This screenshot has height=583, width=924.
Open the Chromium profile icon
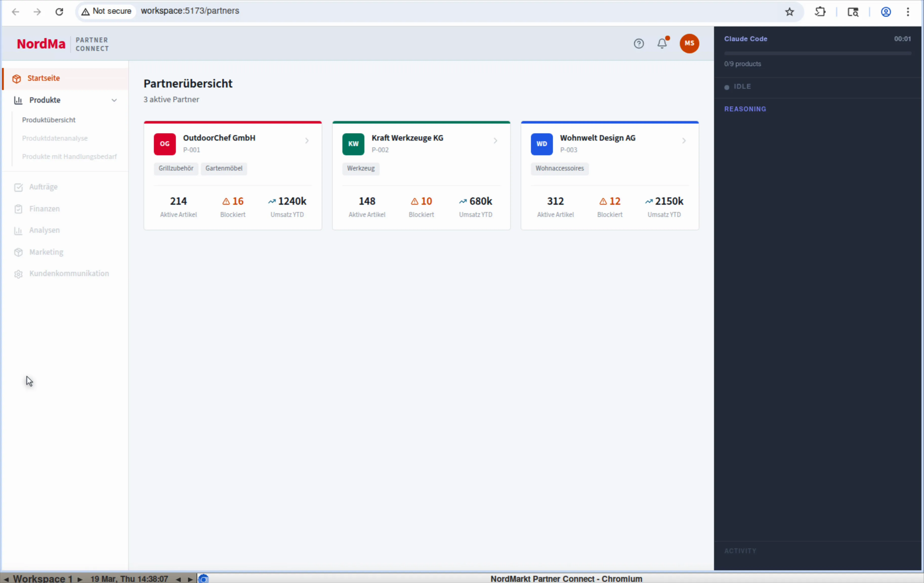coord(886,12)
